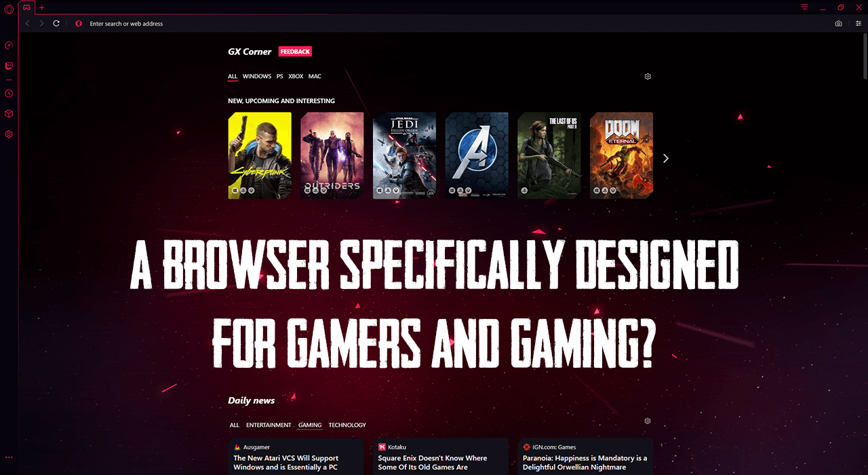Image resolution: width=868 pixels, height=475 pixels.
Task: Select the WINDOWS platform filter
Action: point(257,77)
